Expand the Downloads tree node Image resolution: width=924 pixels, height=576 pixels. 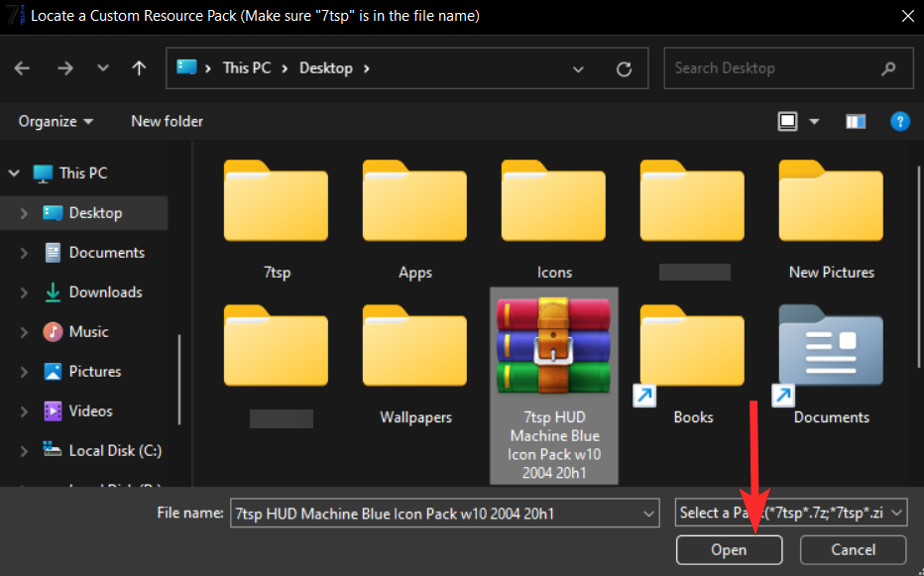tap(24, 292)
